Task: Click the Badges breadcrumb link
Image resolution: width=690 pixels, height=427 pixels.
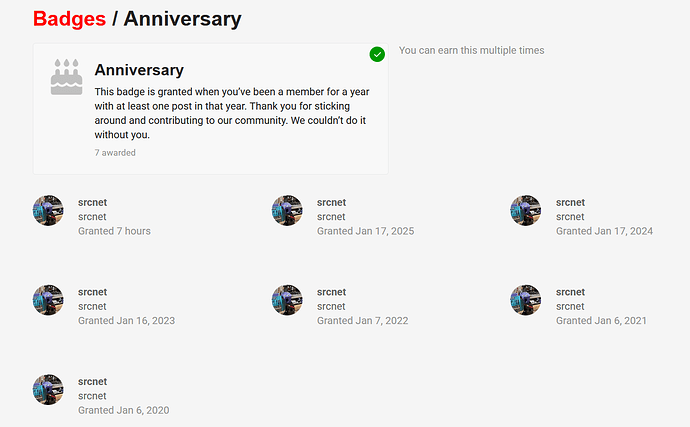Action: [x=69, y=19]
